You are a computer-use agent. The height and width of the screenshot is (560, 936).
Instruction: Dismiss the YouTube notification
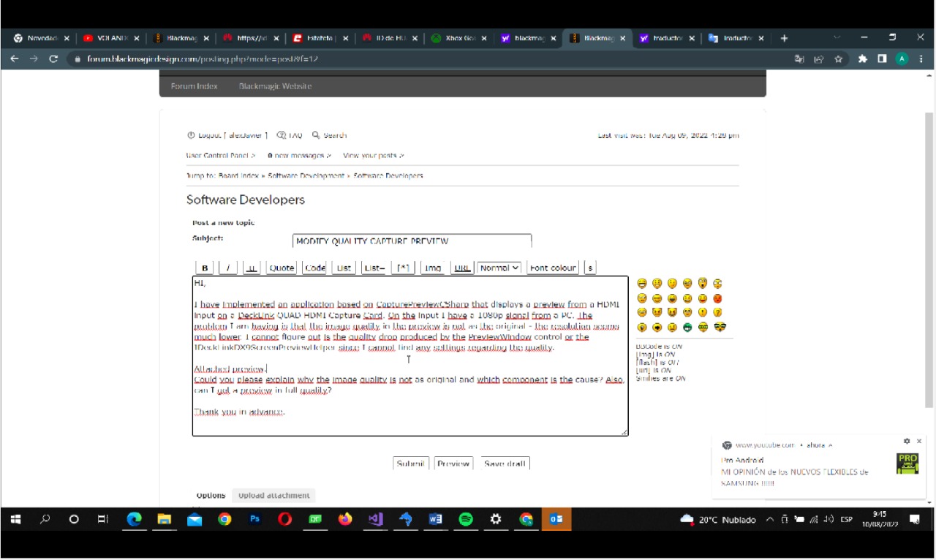(919, 442)
